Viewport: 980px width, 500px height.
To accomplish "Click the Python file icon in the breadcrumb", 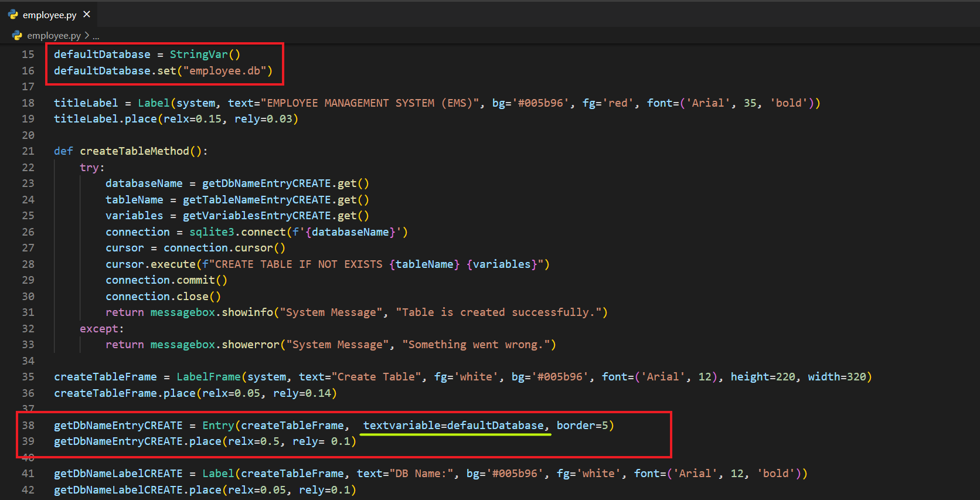I will 17,36.
